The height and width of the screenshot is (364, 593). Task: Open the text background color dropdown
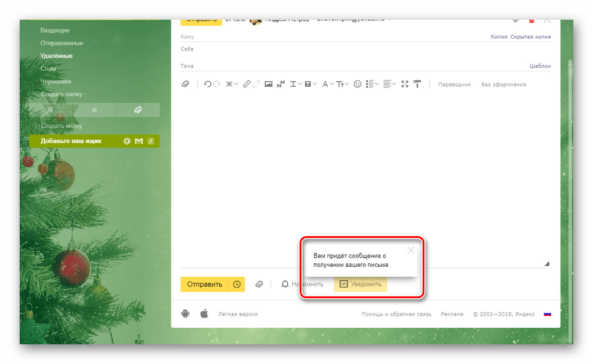[311, 84]
